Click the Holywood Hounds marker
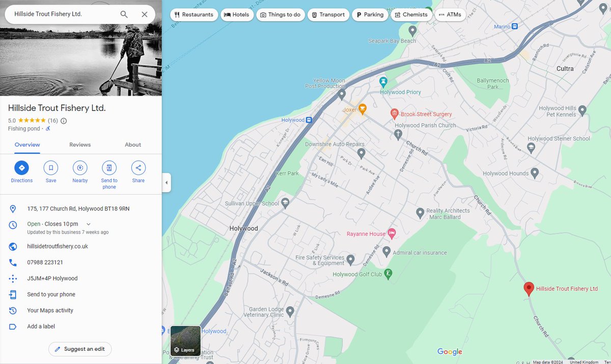 pos(535,173)
